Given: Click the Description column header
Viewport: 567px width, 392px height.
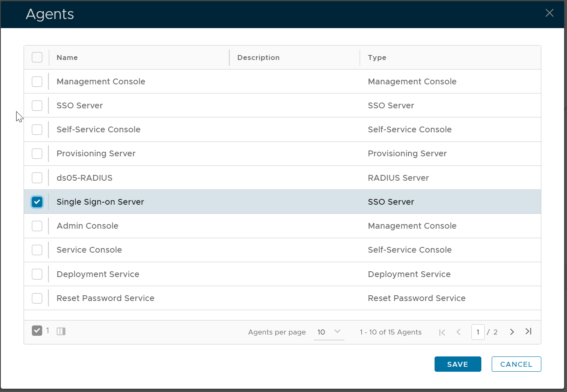Looking at the screenshot, I should [258, 57].
